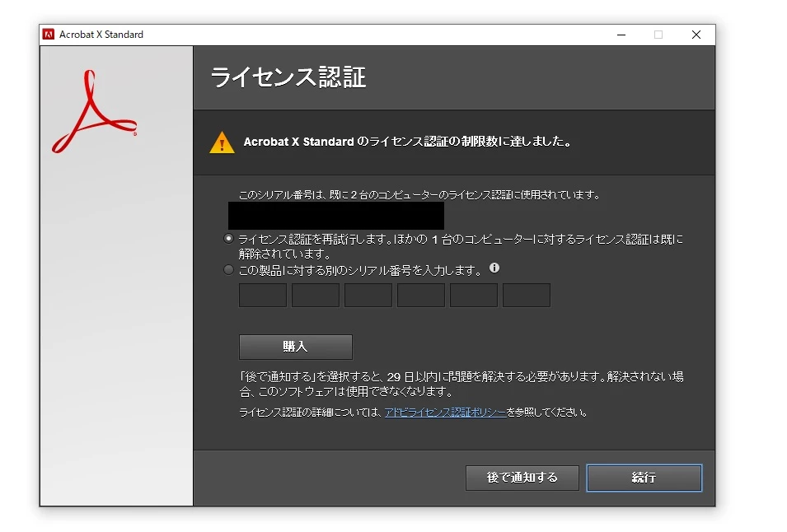This screenshot has width=787, height=532.
Task: Select the retry license activation radio button
Action: [228, 239]
